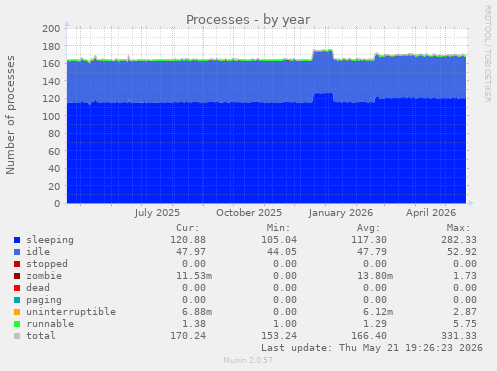Click the 'Munin 2.0.57' version text
This screenshot has width=497, height=371.
pyautogui.click(x=248, y=360)
